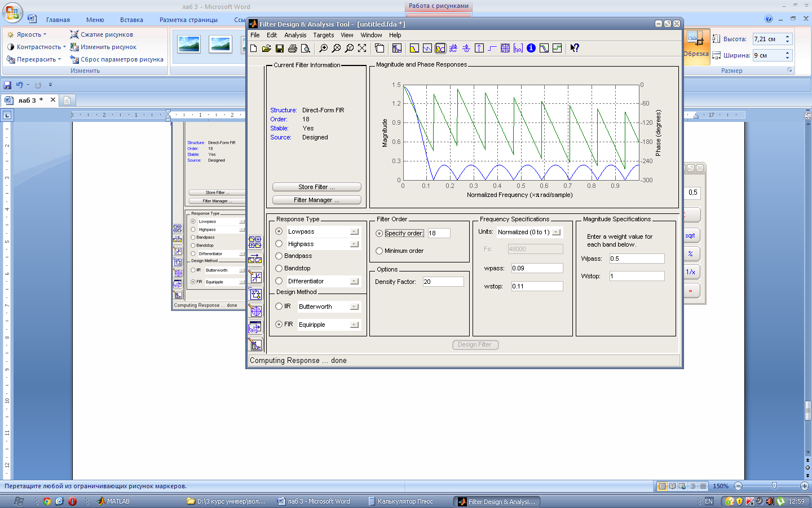Image resolution: width=812 pixels, height=508 pixels.
Task: Click the Filter Manager ... button in FDATool
Action: tap(316, 200)
